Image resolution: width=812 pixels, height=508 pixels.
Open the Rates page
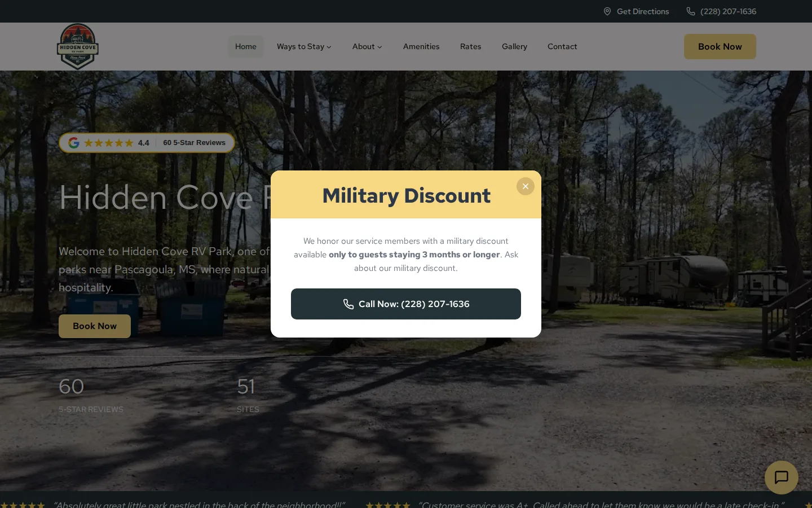pyautogui.click(x=470, y=46)
